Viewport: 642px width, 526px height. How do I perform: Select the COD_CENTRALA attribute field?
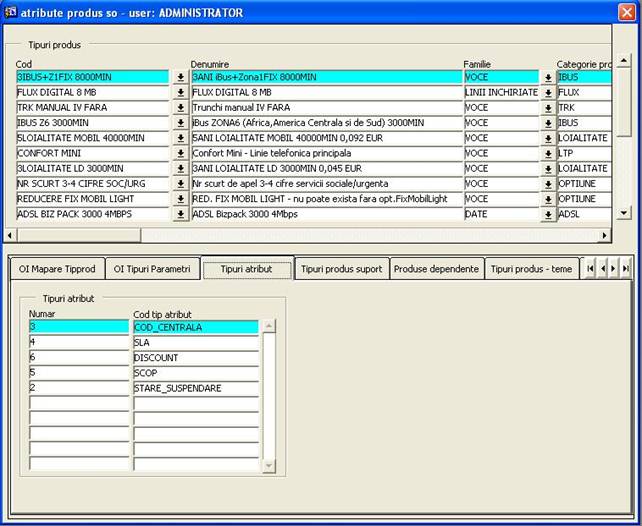(x=195, y=327)
